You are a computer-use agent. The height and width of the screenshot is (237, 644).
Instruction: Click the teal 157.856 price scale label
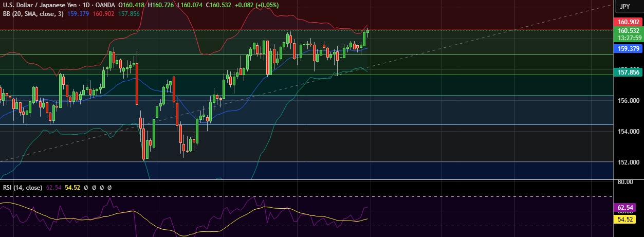[628, 72]
